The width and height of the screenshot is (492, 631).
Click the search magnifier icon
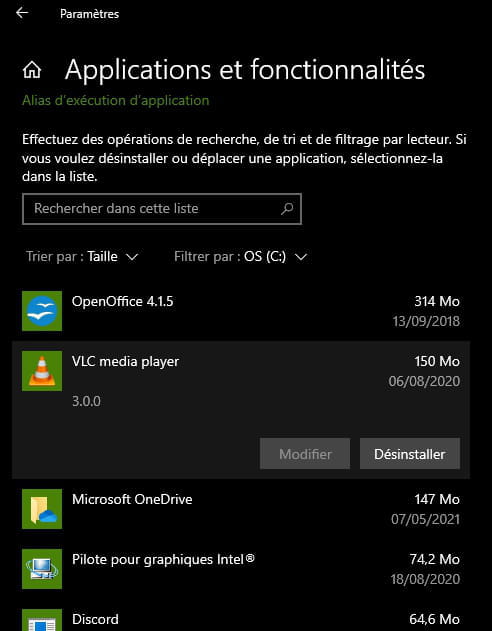pyautogui.click(x=287, y=208)
